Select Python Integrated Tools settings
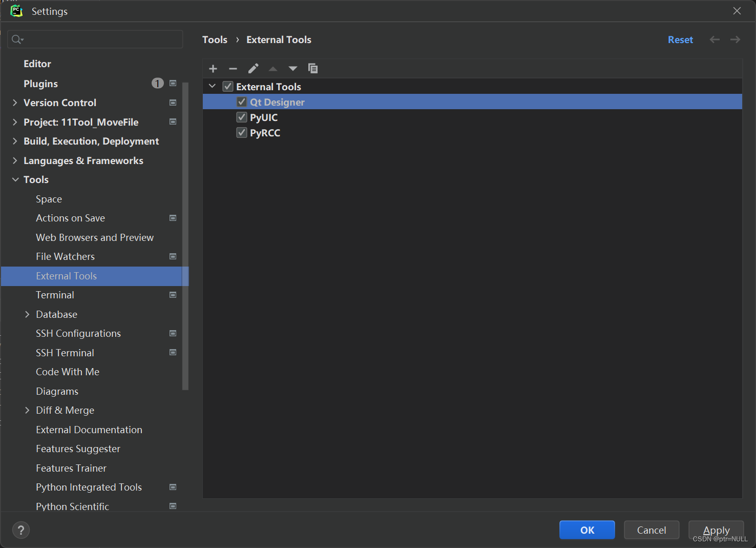The width and height of the screenshot is (756, 548). click(89, 487)
